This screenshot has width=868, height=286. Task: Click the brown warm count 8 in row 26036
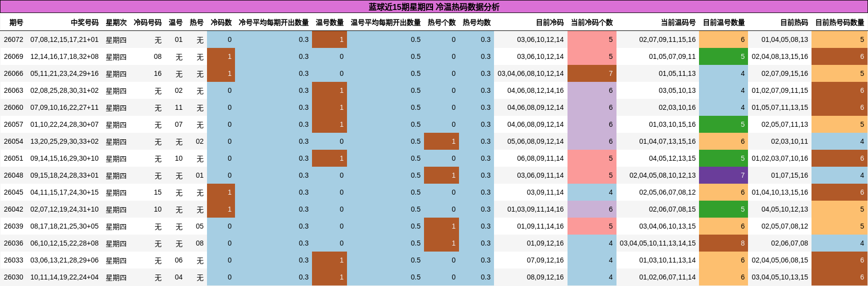click(723, 243)
